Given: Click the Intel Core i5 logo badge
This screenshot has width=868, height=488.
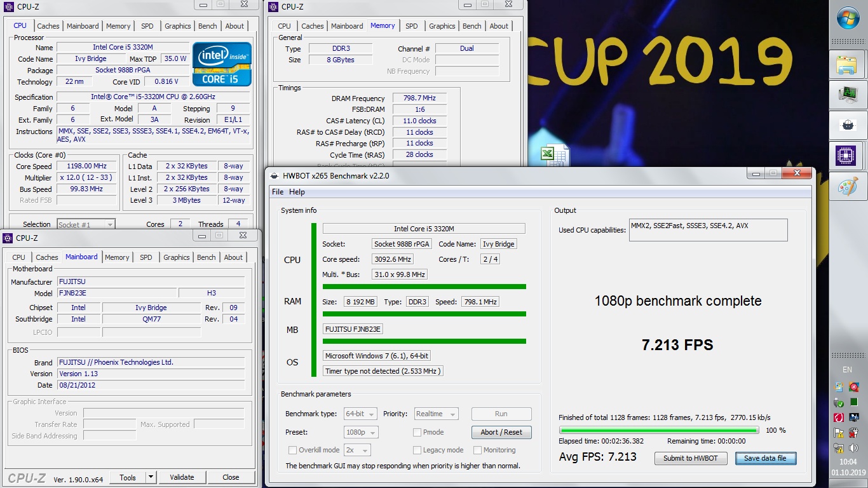Looking at the screenshot, I should (222, 64).
